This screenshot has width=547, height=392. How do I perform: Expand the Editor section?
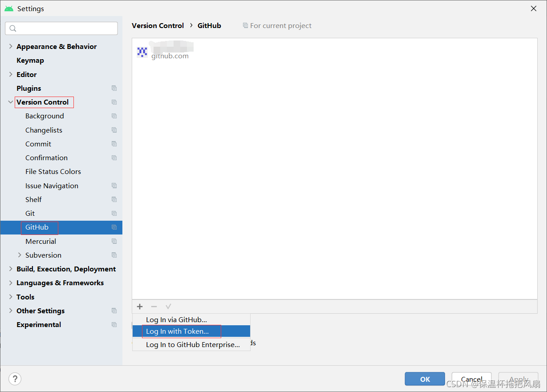[11, 74]
